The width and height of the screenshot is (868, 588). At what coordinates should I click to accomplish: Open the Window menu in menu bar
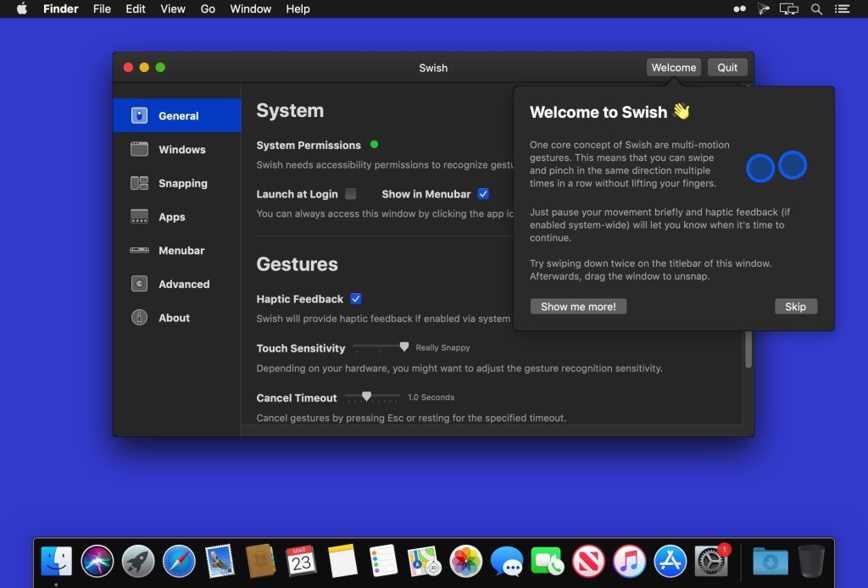pyautogui.click(x=251, y=9)
